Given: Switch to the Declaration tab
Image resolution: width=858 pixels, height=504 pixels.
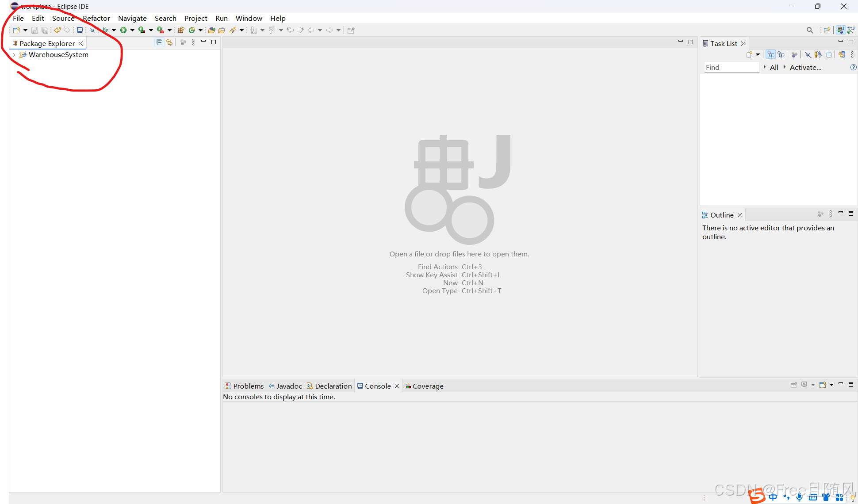Looking at the screenshot, I should (329, 386).
